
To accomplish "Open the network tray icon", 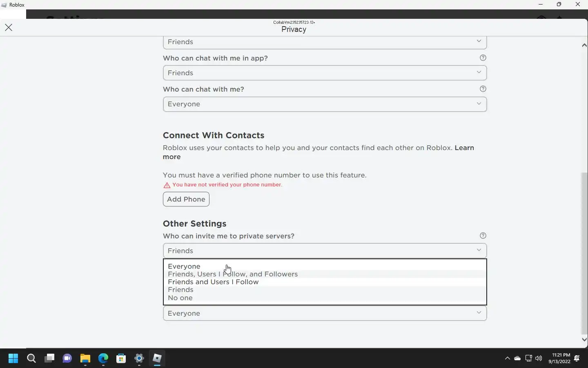I will point(528,359).
